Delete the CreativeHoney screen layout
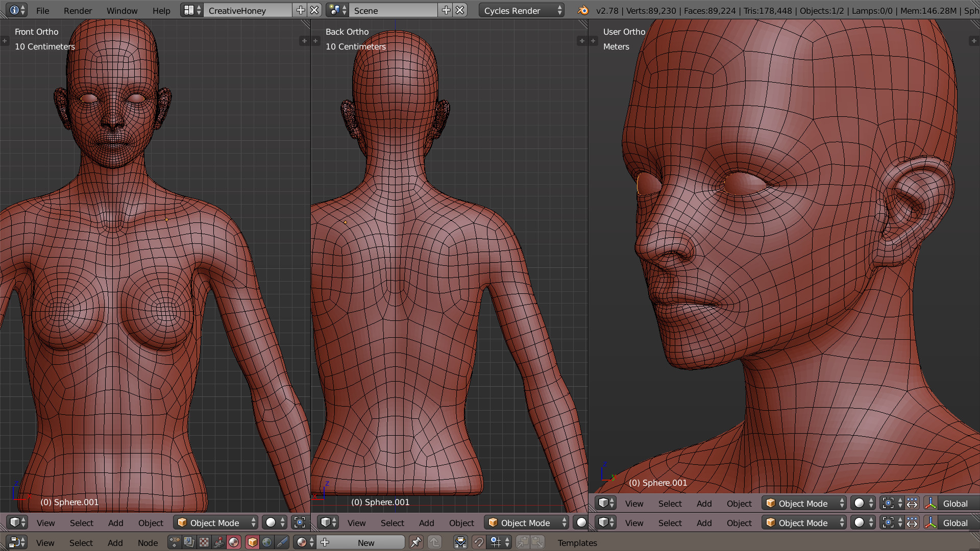Image resolution: width=980 pixels, height=551 pixels. [314, 10]
